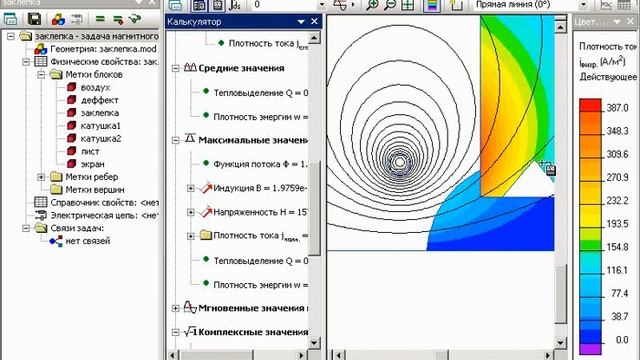Click the Save problem floppy disk icon

(x=34, y=19)
